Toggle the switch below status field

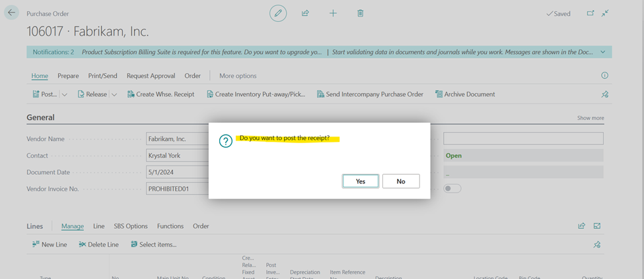(452, 189)
